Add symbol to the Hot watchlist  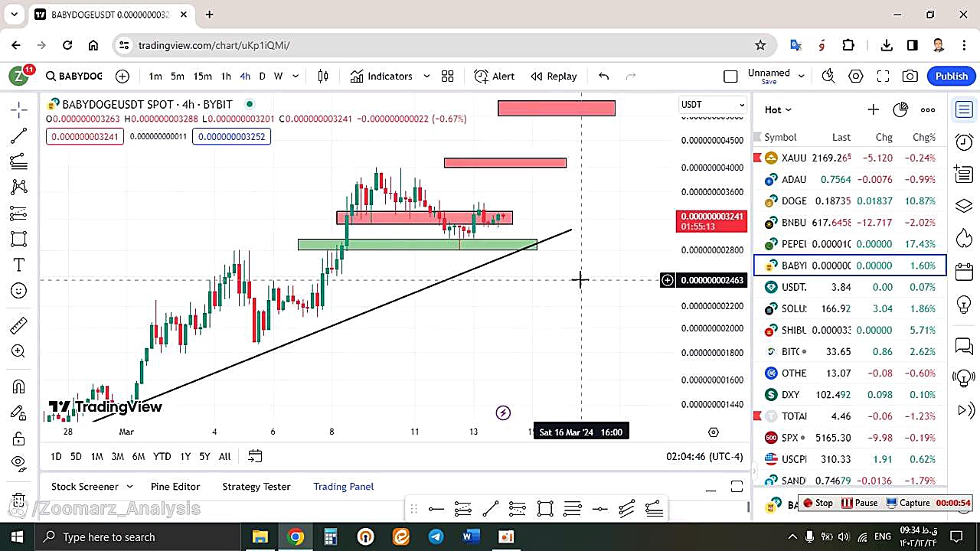873,109
